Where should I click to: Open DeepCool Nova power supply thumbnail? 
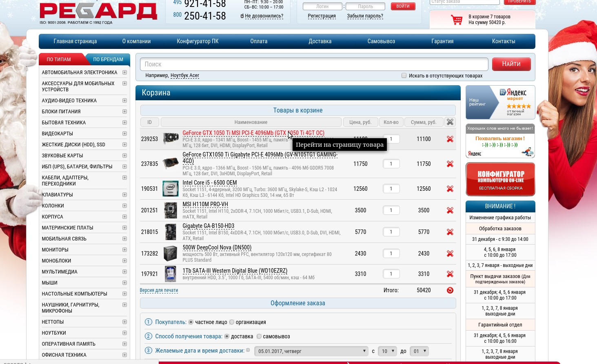coord(171,254)
